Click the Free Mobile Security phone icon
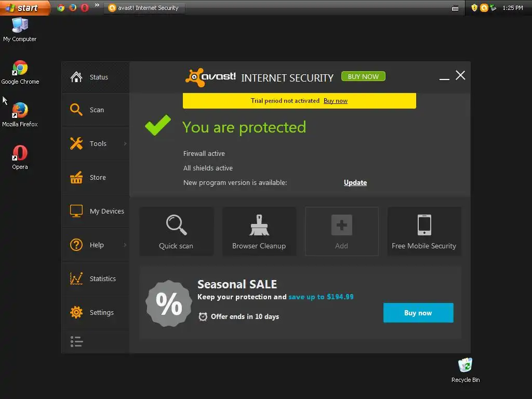The image size is (532, 399). coord(424,224)
